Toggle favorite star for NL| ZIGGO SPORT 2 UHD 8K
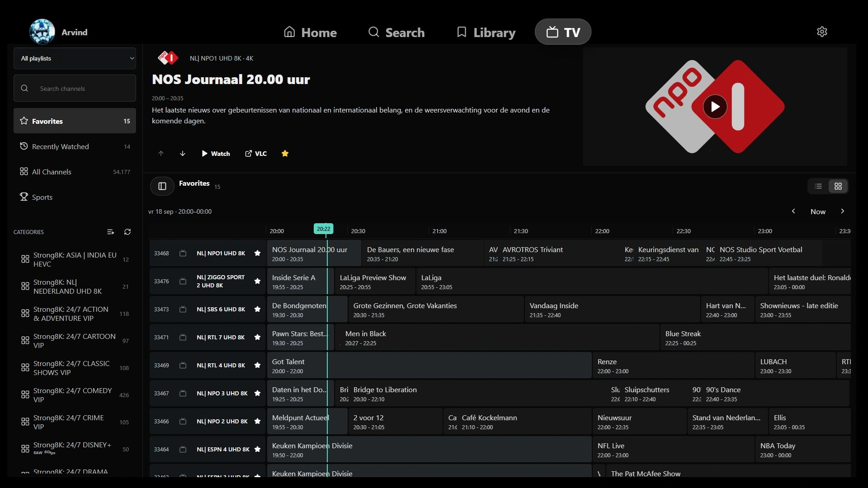The width and height of the screenshot is (868, 488). [257, 281]
